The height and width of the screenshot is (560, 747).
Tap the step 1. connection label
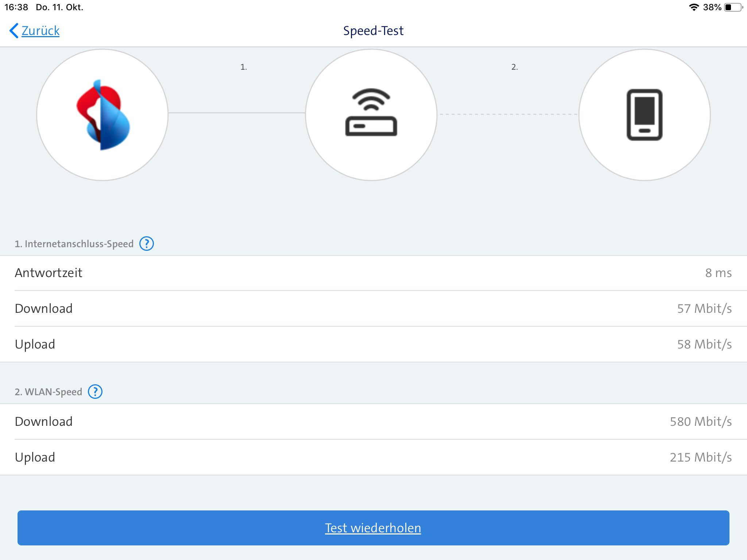click(244, 67)
